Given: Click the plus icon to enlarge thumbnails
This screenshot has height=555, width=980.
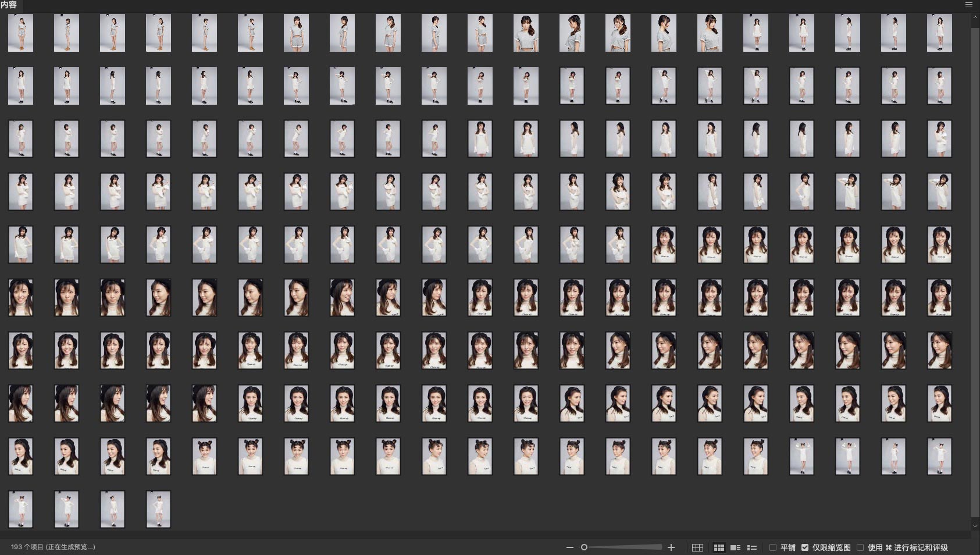Looking at the screenshot, I should (x=671, y=547).
